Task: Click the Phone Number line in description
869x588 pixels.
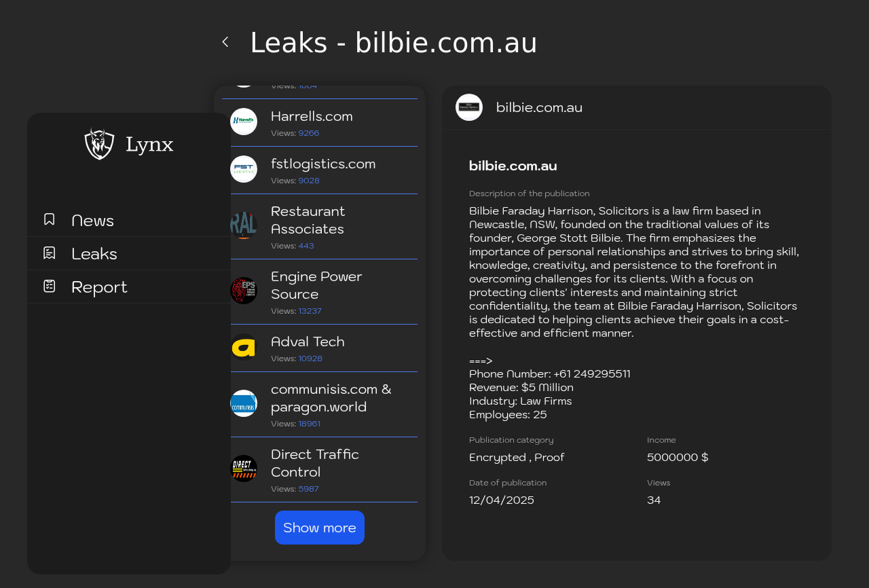Action: pyautogui.click(x=550, y=373)
